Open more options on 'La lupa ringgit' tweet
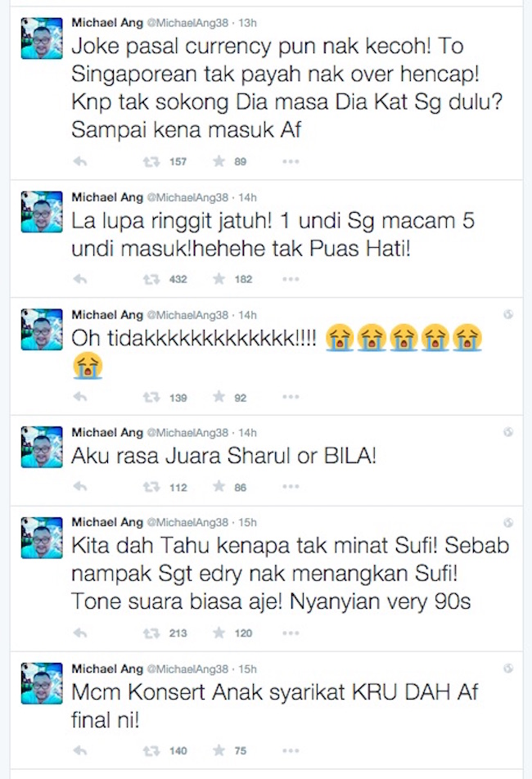532x779 pixels. (291, 279)
